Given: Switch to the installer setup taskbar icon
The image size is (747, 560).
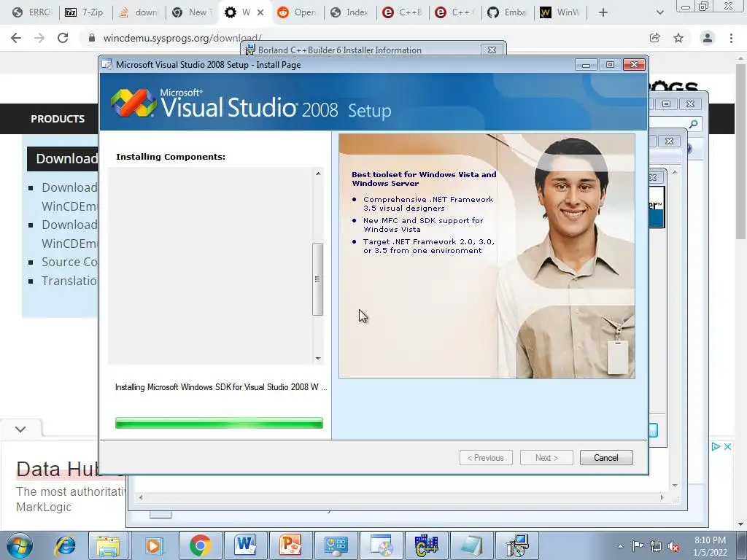Looking at the screenshot, I should pyautogui.click(x=516, y=545).
